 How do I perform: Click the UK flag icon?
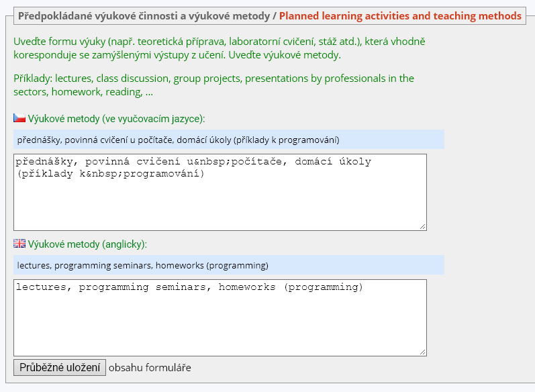[19, 244]
